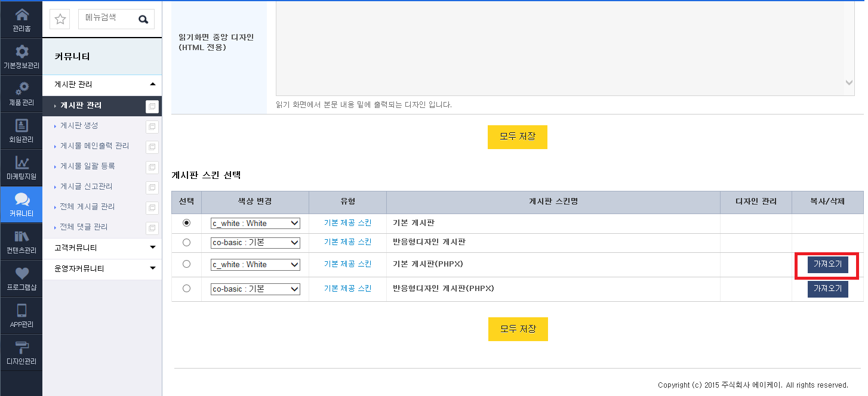Expand 고객커뮤니티 menu section
This screenshot has height=396, width=868.
coord(102,247)
